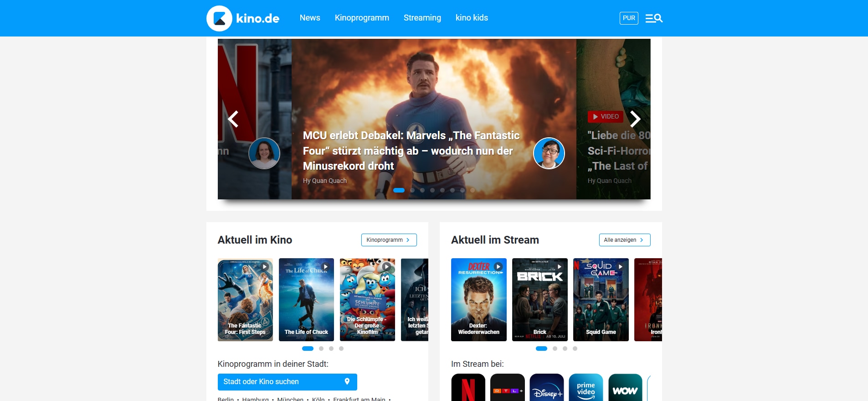Play trailer icon on The Life of Chuck poster
Screen dimensions: 868x401
coord(326,267)
